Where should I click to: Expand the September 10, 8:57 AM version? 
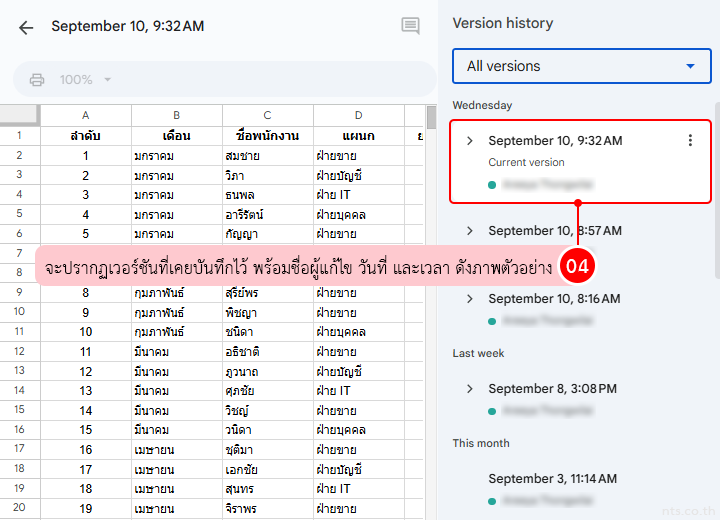pos(470,231)
